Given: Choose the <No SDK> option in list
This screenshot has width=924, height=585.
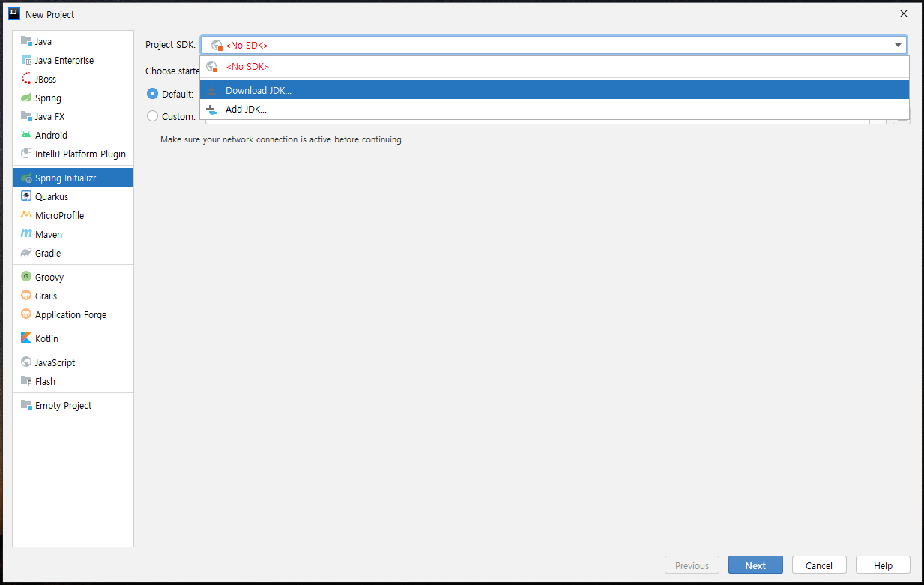Looking at the screenshot, I should point(554,66).
